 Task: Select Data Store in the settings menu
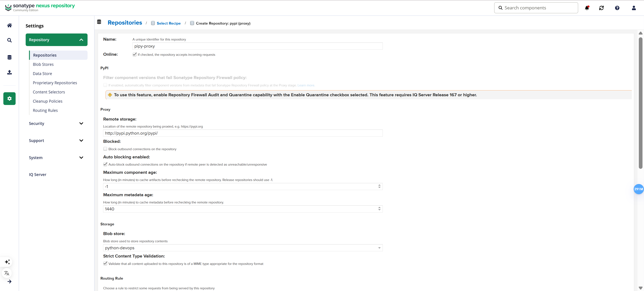42,74
